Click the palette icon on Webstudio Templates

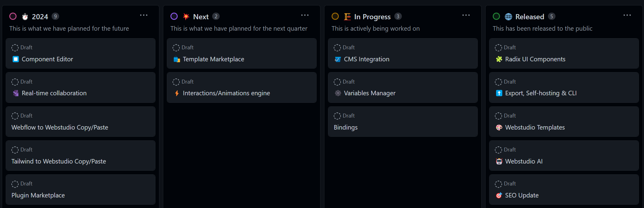(x=499, y=127)
